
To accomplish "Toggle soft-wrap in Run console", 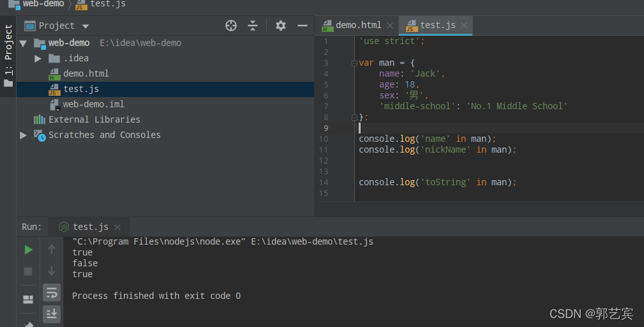I will coord(52,293).
